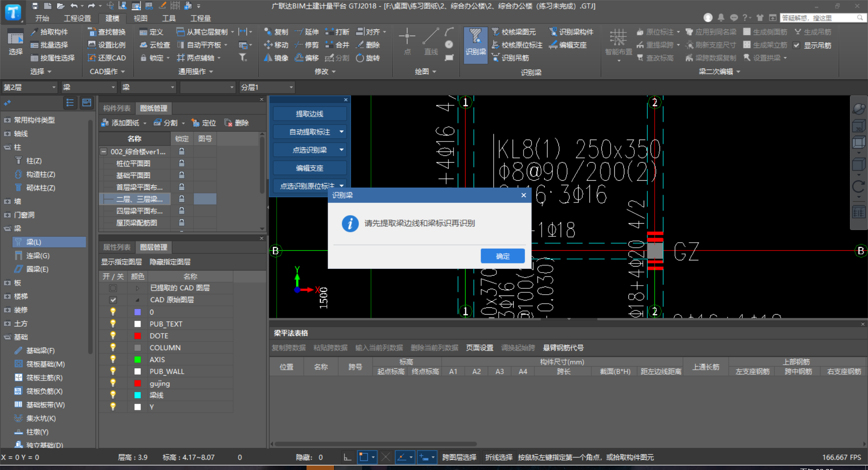Screen dimensions: 868x470
Task: Toggle 已提取的 CAD 图层 checkbox
Action: pos(113,288)
